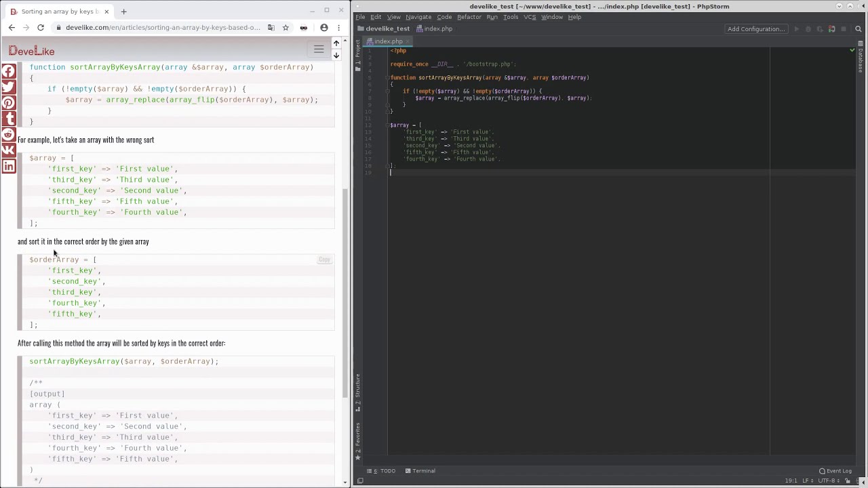Click green inspection checkmark in editor
868x488 pixels.
852,50
